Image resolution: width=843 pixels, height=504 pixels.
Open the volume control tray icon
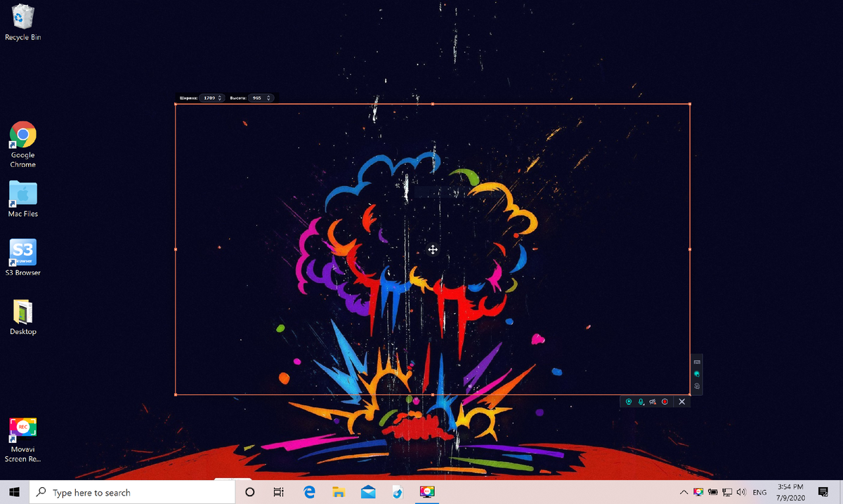(x=741, y=493)
